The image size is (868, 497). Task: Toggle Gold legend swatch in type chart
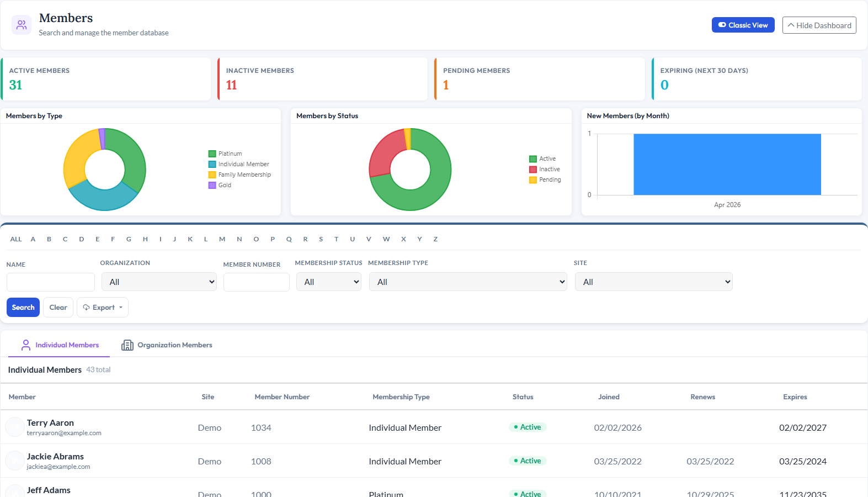coord(212,186)
